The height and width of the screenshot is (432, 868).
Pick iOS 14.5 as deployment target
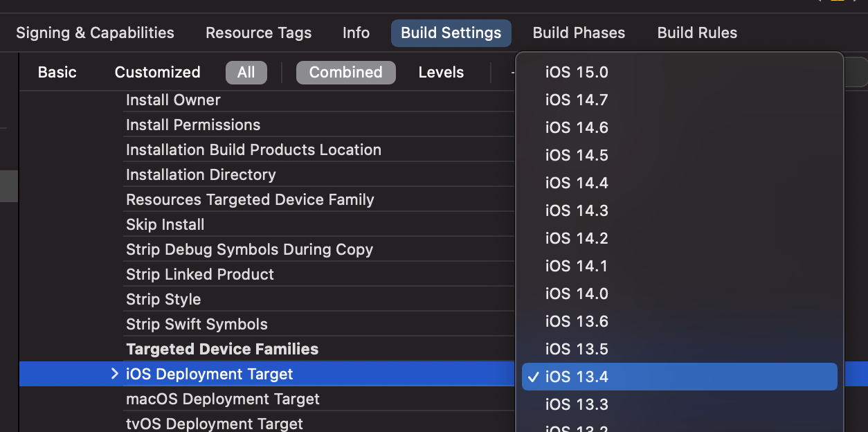pos(679,155)
